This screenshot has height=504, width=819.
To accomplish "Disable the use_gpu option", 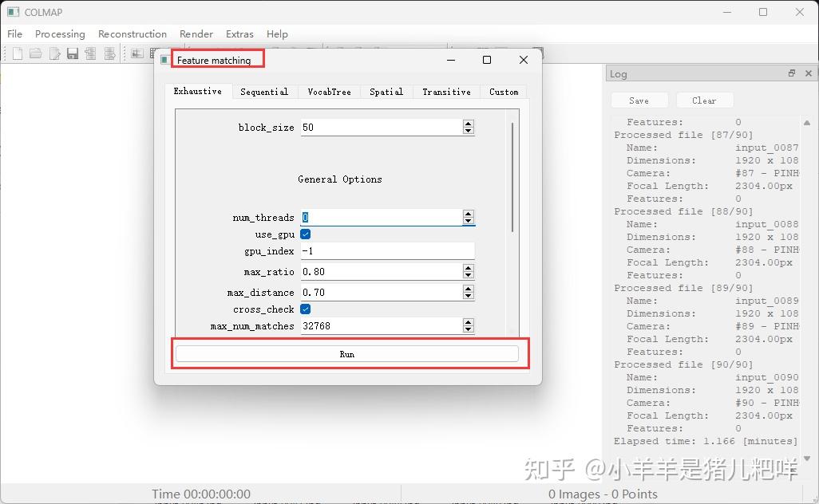I will coord(305,234).
